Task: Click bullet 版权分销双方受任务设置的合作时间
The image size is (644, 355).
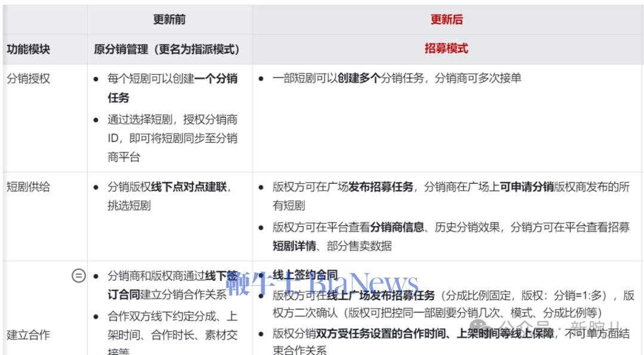Action: pos(451,341)
